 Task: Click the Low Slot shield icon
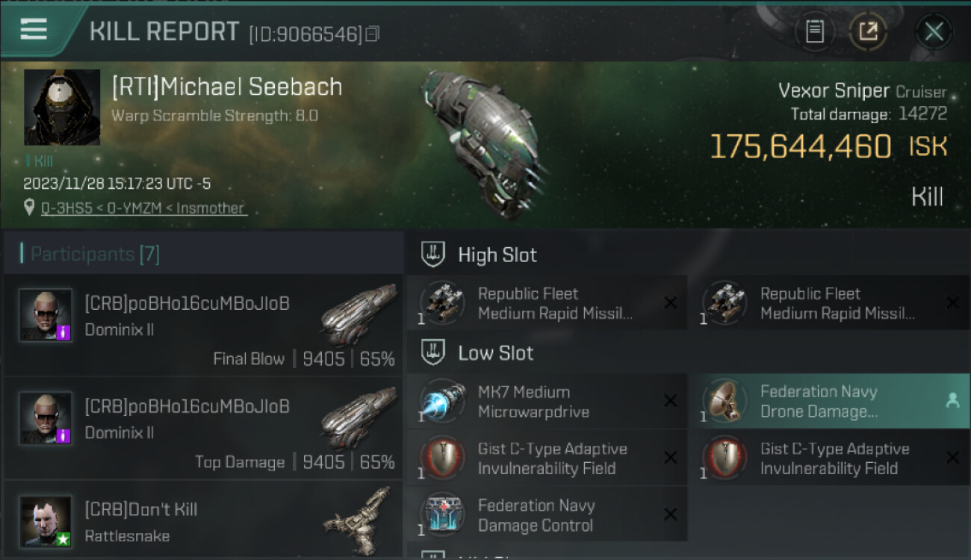433,352
